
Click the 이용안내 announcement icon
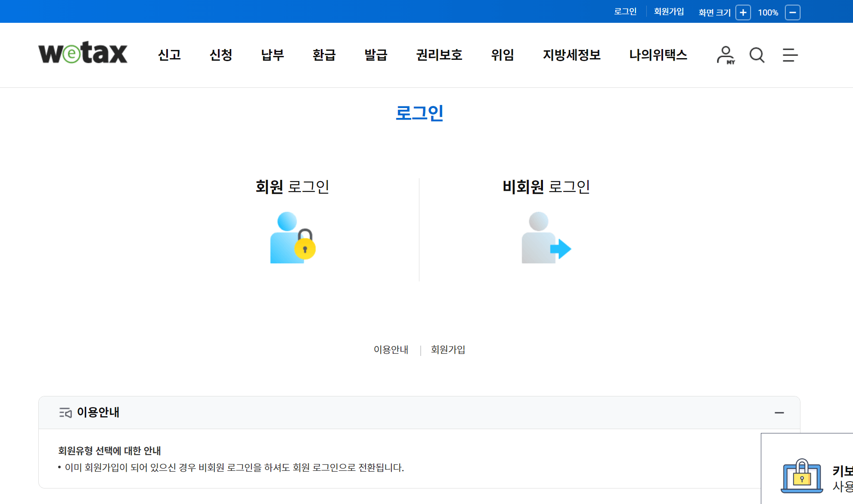click(x=65, y=413)
